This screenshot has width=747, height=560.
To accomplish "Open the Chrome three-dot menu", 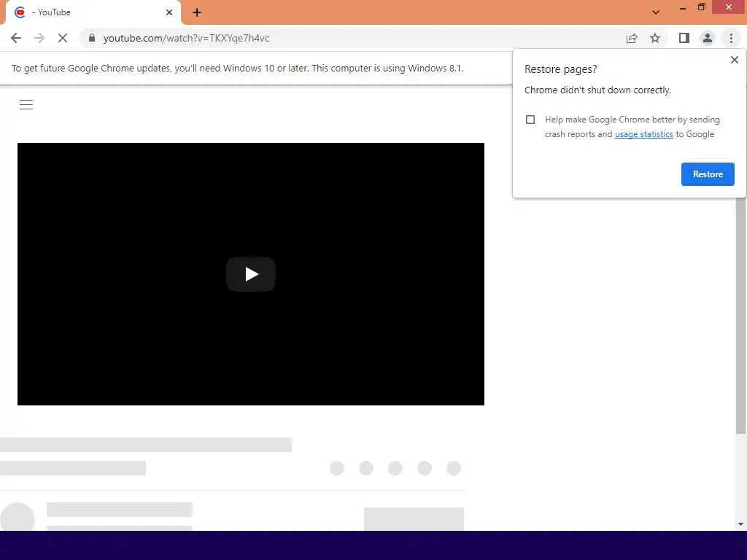I will click(x=731, y=38).
